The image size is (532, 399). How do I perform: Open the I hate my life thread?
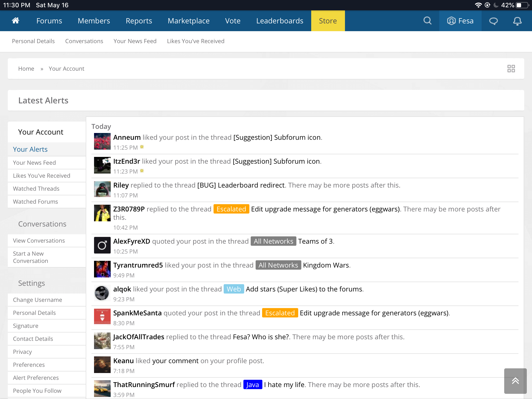(x=284, y=384)
